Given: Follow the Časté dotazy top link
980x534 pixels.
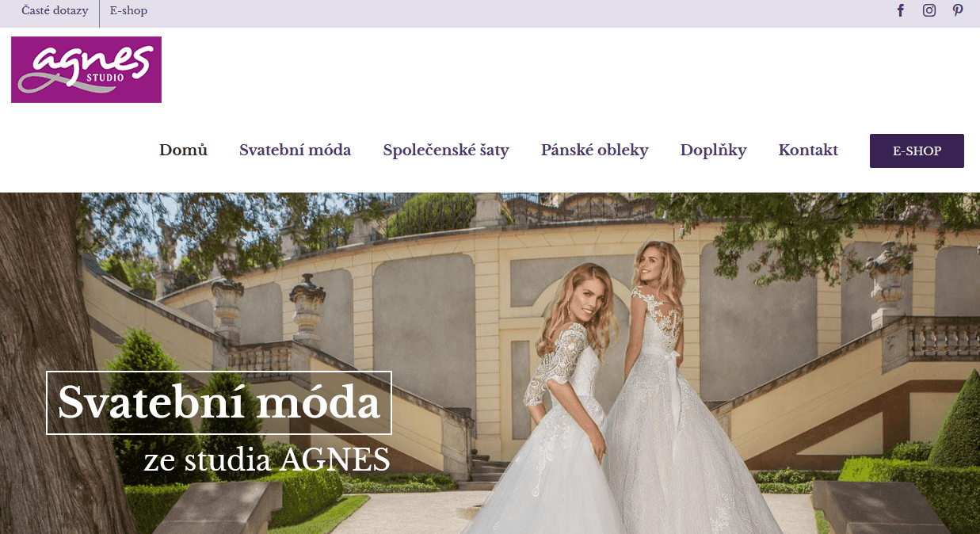Looking at the screenshot, I should click(55, 11).
